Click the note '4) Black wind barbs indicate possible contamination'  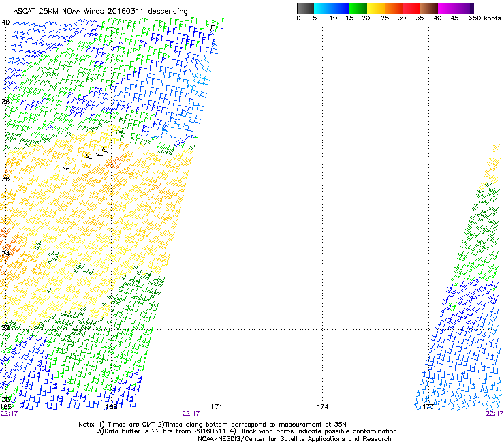313,431
